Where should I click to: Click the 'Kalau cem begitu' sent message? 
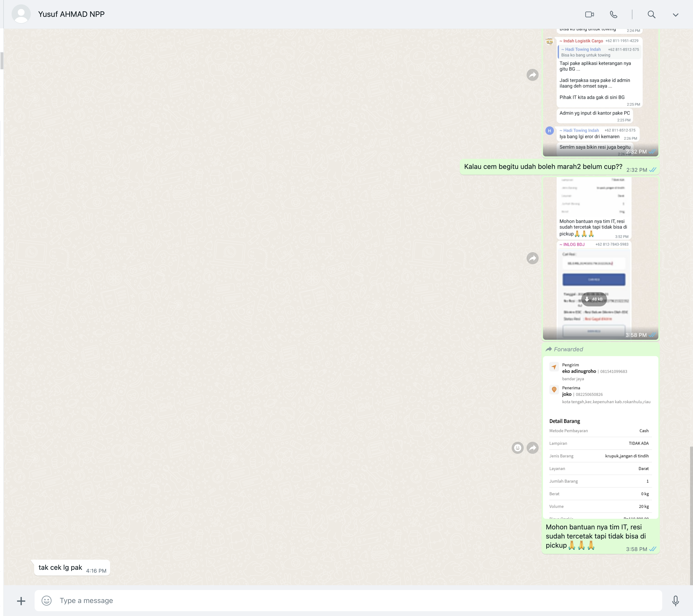543,167
